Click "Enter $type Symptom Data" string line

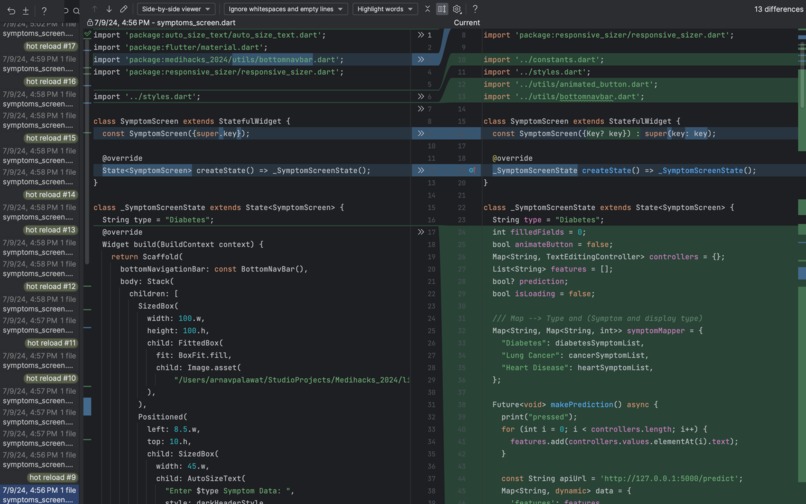coord(230,492)
